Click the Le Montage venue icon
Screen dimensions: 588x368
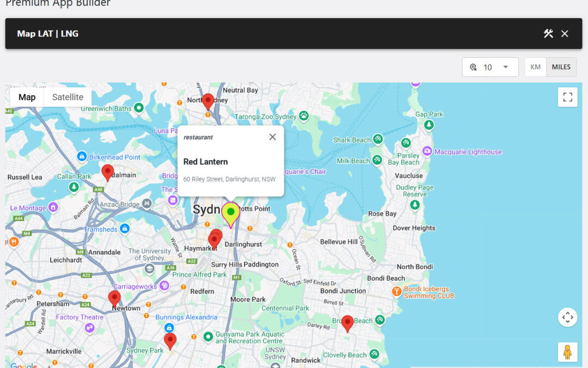(53, 207)
